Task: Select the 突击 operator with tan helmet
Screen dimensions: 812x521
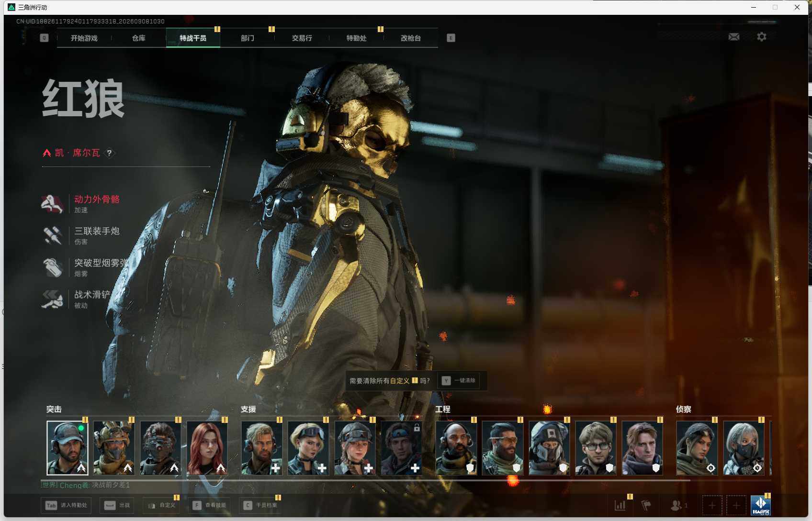Action: [114, 448]
